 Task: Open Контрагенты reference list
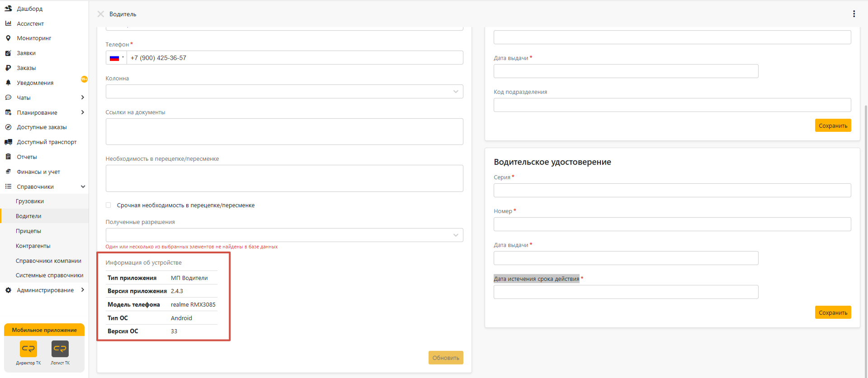coord(33,246)
